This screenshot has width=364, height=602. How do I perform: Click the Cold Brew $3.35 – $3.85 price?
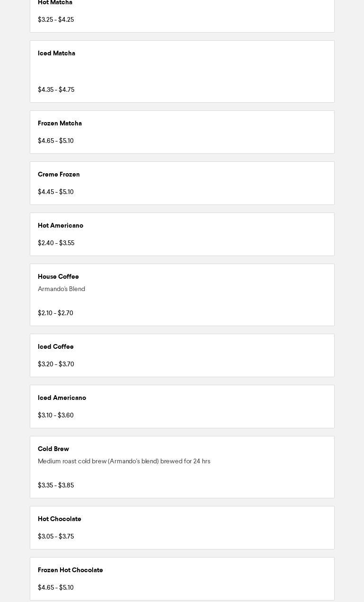56,486
